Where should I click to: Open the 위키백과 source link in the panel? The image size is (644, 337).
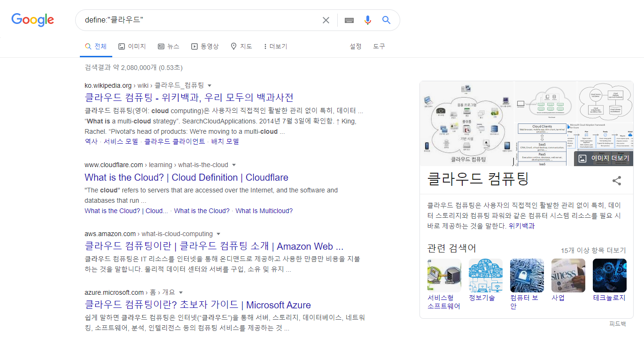click(x=521, y=226)
